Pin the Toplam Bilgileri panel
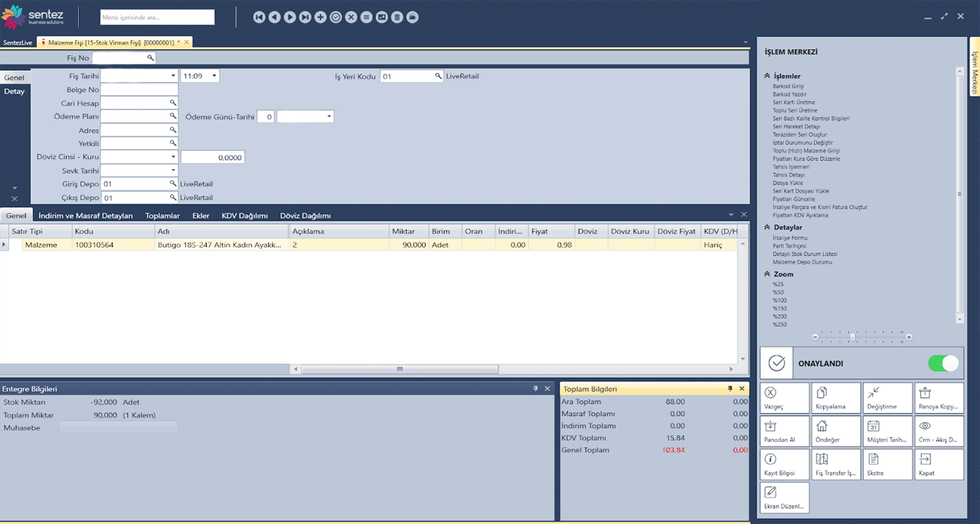The height and width of the screenshot is (524, 980). pyautogui.click(x=730, y=389)
